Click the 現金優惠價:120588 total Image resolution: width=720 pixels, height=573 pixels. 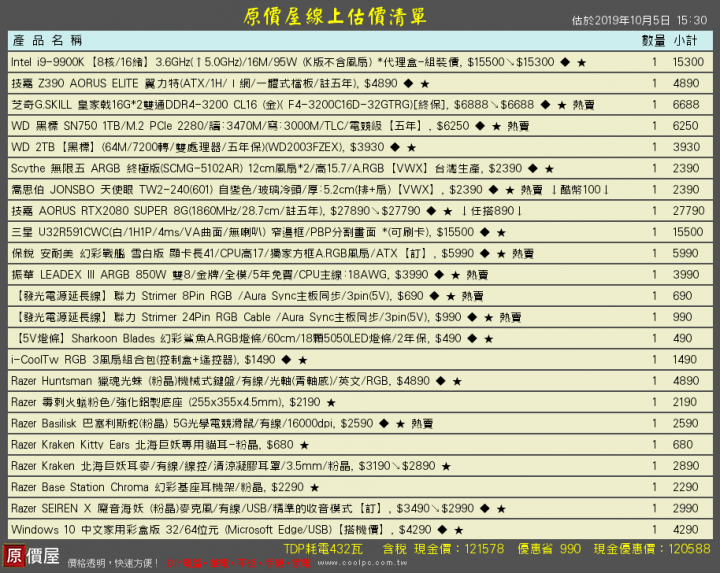(652, 549)
